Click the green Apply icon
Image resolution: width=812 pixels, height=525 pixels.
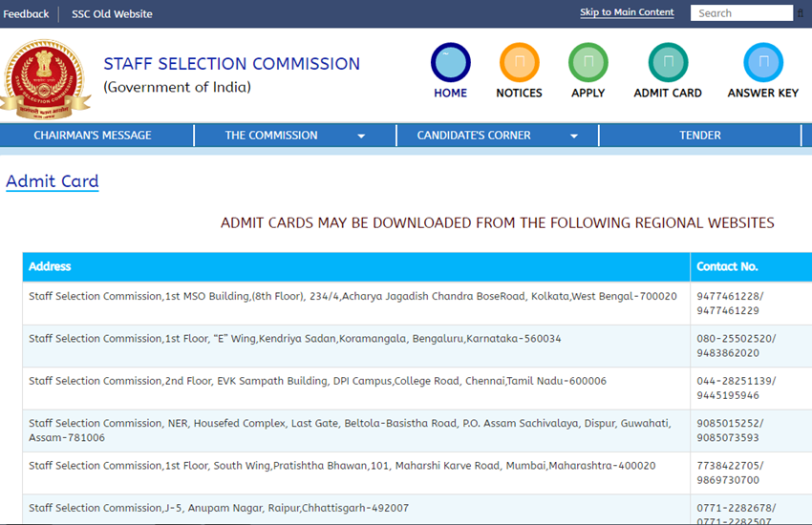(x=588, y=63)
